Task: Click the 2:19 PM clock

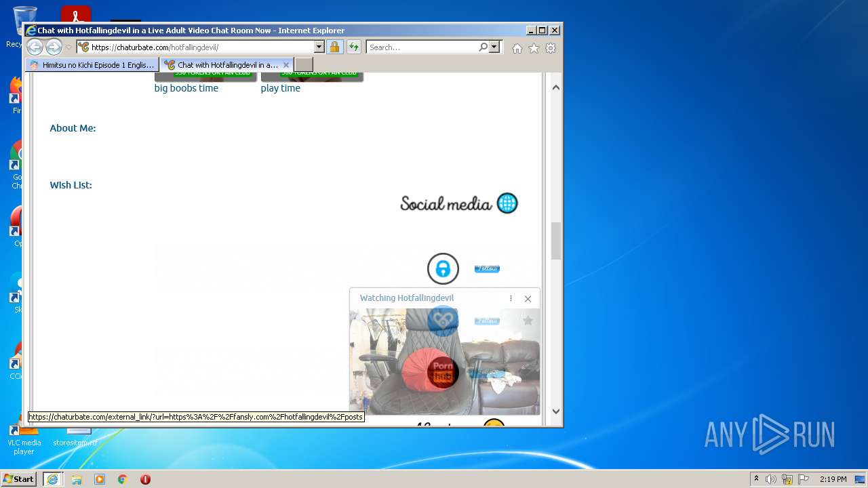Action: click(x=833, y=479)
